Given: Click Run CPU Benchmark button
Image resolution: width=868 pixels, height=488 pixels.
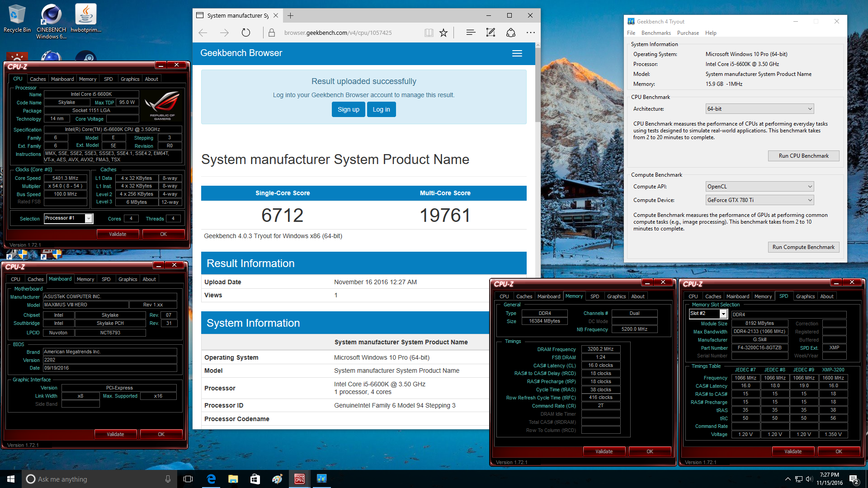Looking at the screenshot, I should pos(803,156).
